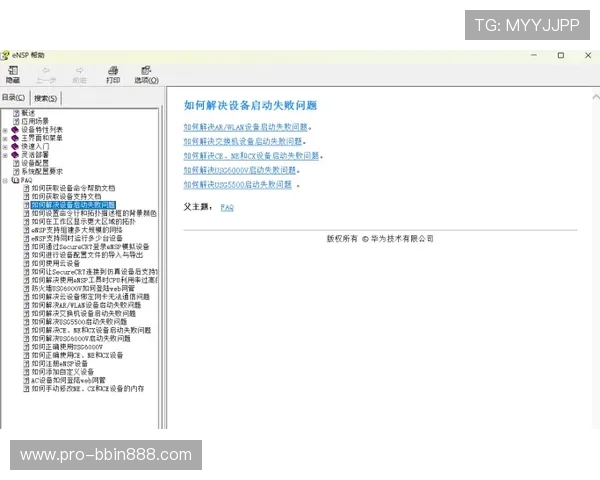This screenshot has width=600, height=480.
Task: Click the open book icon beside FAQ
Action: (15, 180)
